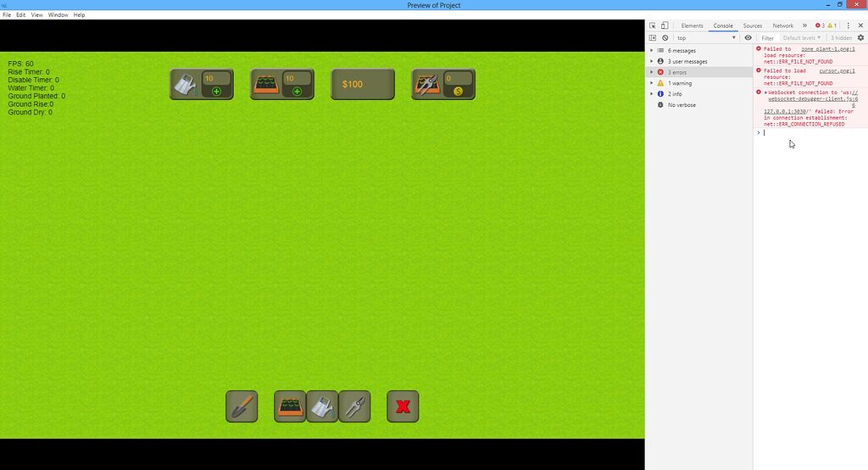868x470 pixels.
Task: Click the red X cancel tool
Action: coord(403,406)
